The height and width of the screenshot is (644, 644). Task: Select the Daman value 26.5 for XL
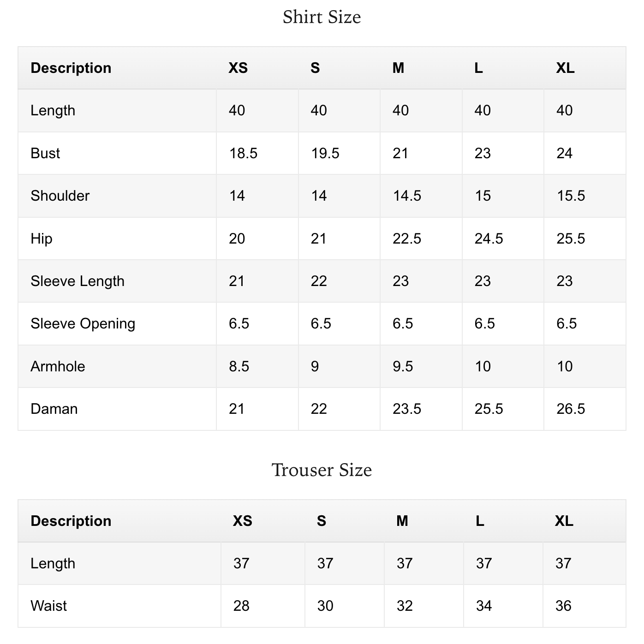tap(571, 409)
